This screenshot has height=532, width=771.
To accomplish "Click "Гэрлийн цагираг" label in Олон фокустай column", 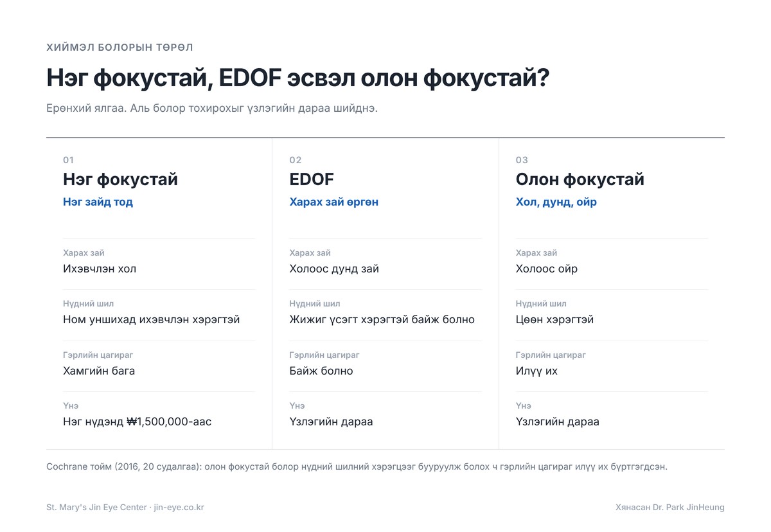I will 551,355.
